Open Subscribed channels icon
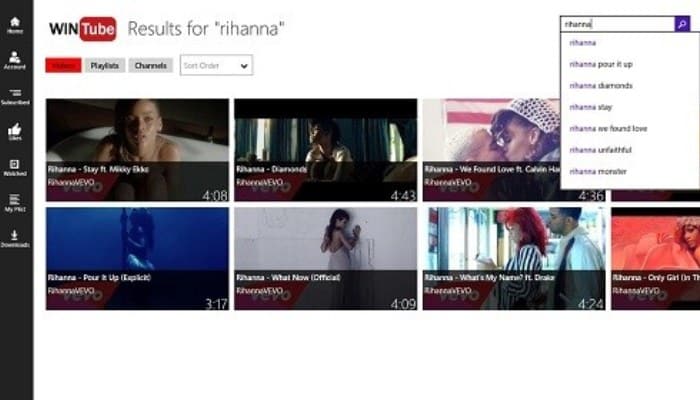 [x=15, y=96]
